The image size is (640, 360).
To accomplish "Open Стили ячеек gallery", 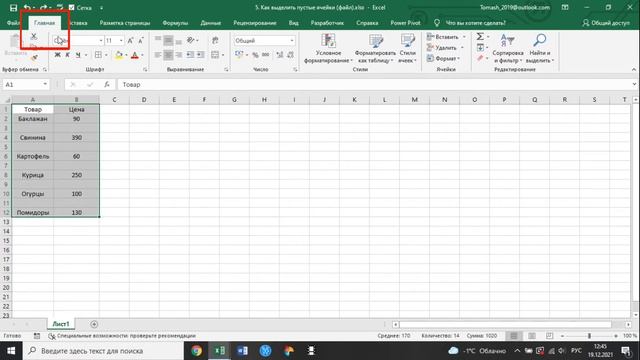I will (x=407, y=49).
